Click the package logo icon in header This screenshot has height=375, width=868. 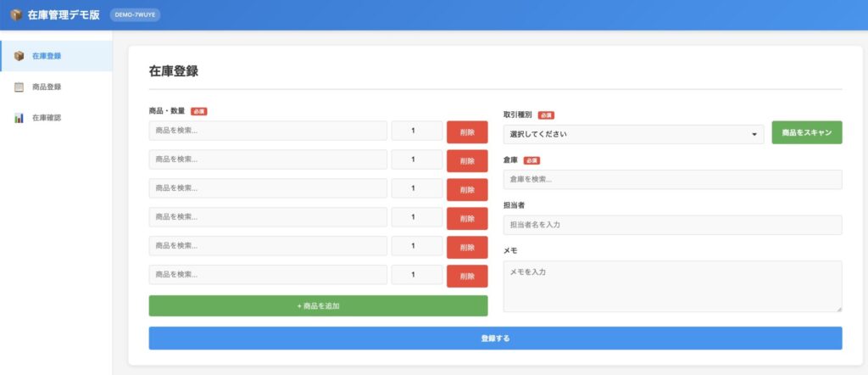(x=15, y=14)
